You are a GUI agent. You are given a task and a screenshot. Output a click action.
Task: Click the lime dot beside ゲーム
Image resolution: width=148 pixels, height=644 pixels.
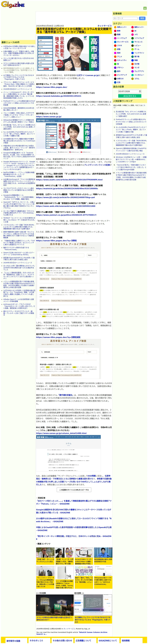[132, 49]
